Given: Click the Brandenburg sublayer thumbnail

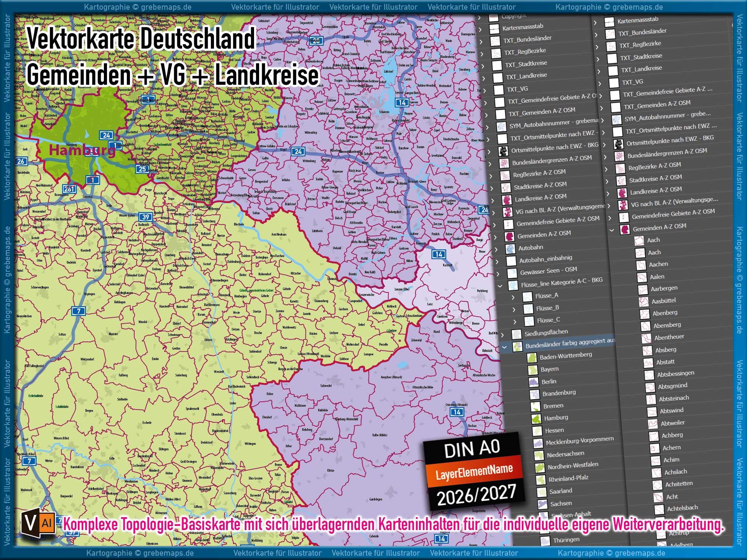Looking at the screenshot, I should click(x=535, y=395).
